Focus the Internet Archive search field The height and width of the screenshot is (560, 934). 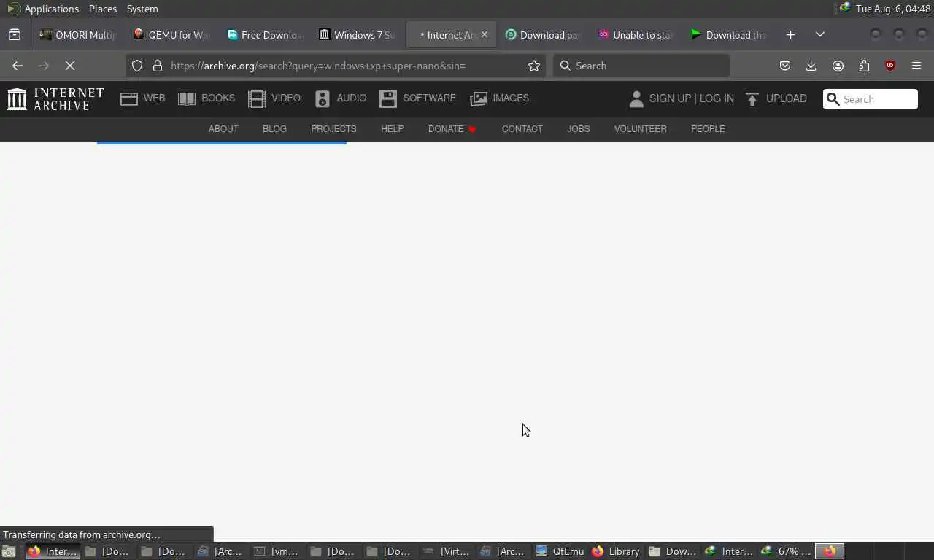click(x=870, y=99)
